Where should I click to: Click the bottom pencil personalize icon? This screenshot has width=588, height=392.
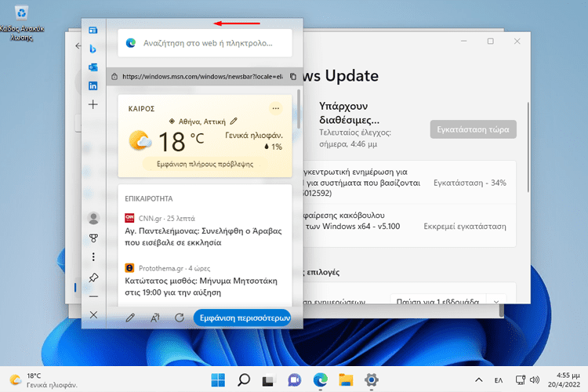pos(130,318)
